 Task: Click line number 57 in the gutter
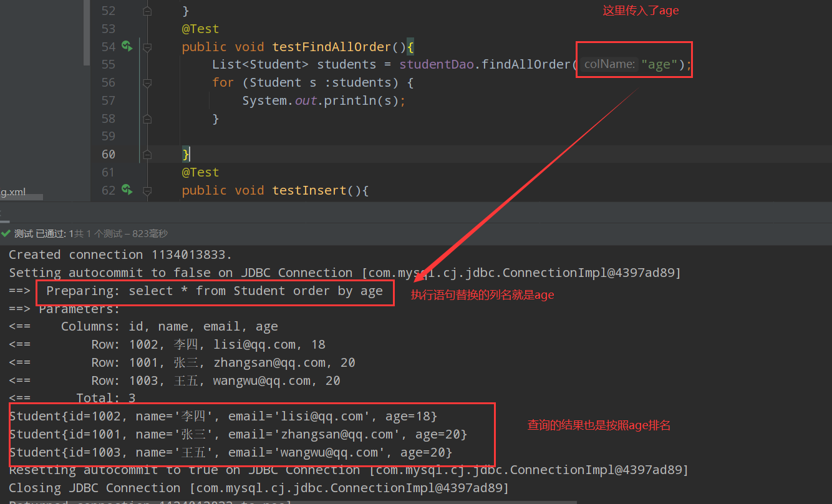108,100
